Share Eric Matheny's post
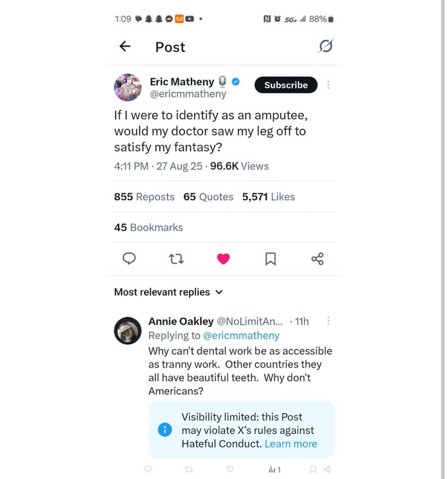This screenshot has width=448, height=479. click(317, 259)
